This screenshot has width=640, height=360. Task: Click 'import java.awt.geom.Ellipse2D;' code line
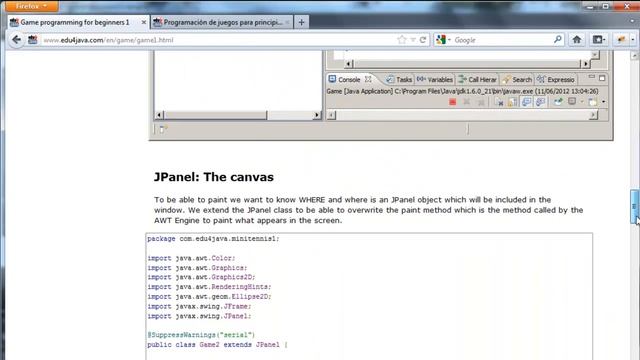(x=209, y=297)
